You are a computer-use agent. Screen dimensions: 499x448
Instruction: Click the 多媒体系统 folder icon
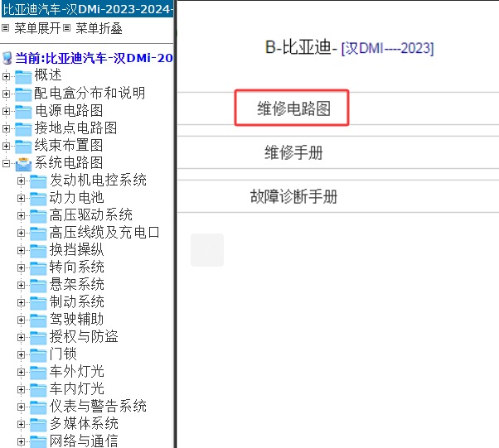click(x=38, y=425)
